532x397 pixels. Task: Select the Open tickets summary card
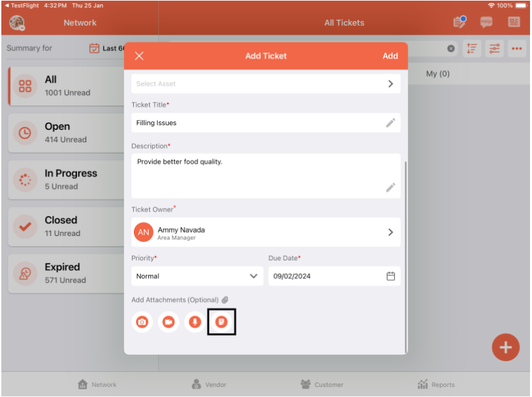66,133
